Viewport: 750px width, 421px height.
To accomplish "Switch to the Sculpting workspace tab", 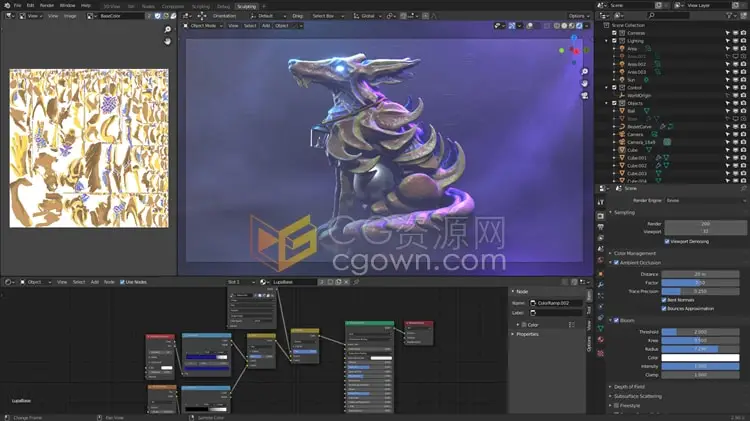I will [247, 7].
